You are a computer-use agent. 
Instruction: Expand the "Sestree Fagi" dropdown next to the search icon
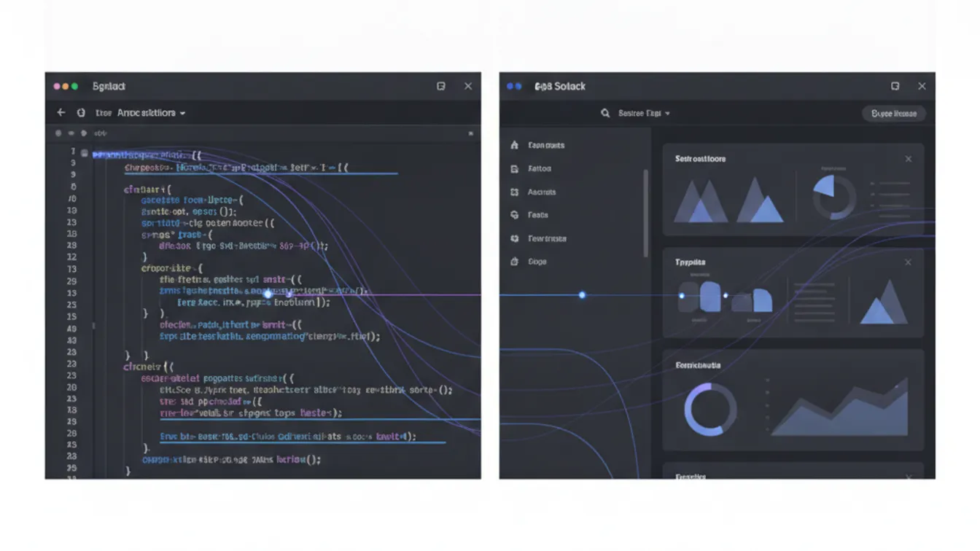(x=644, y=113)
